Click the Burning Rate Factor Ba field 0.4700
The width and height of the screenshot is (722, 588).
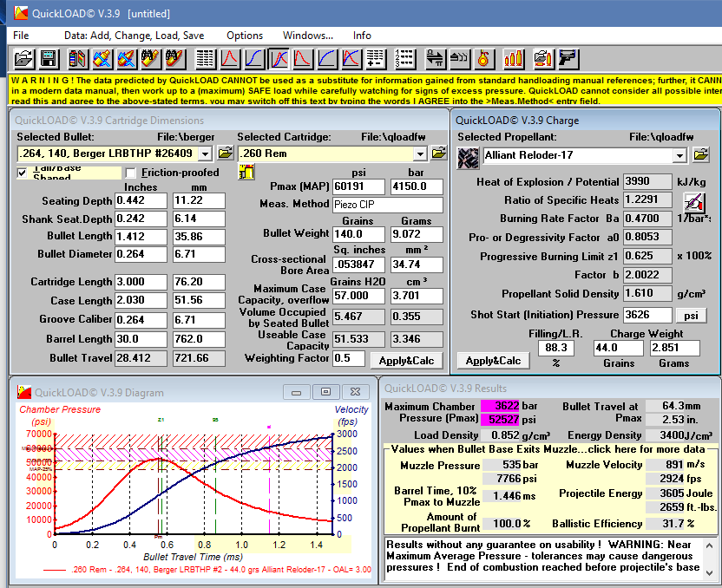point(648,219)
